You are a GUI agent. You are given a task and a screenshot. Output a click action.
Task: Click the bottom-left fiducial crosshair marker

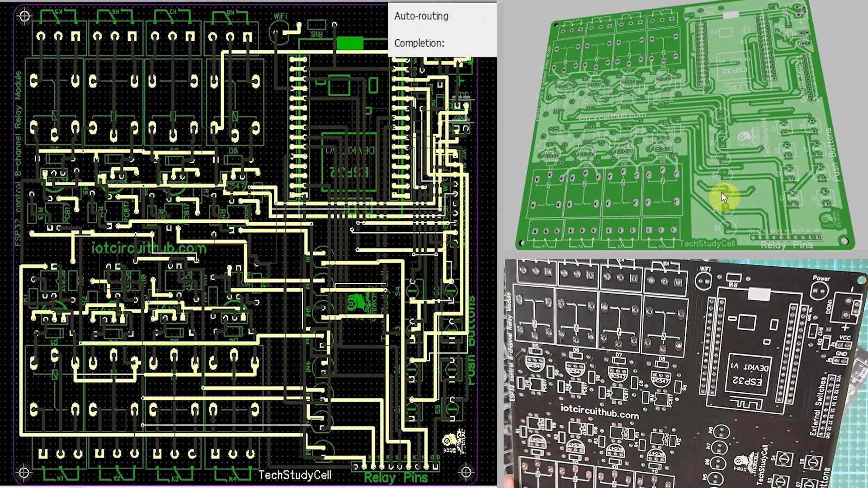(24, 473)
